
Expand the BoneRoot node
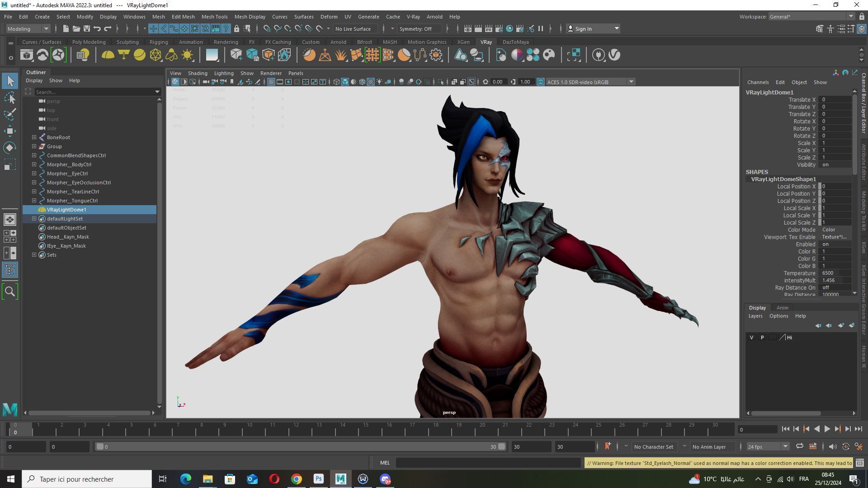click(34, 137)
